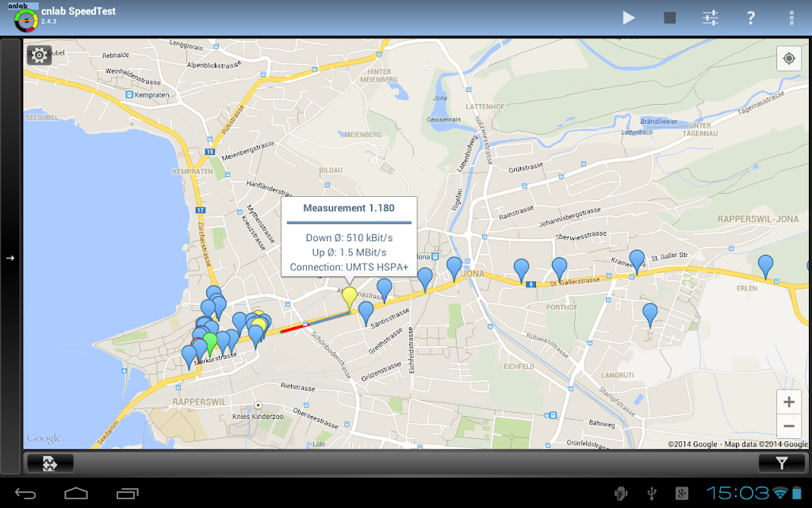Open the settings sliders icon
812x508 pixels.
tap(710, 17)
